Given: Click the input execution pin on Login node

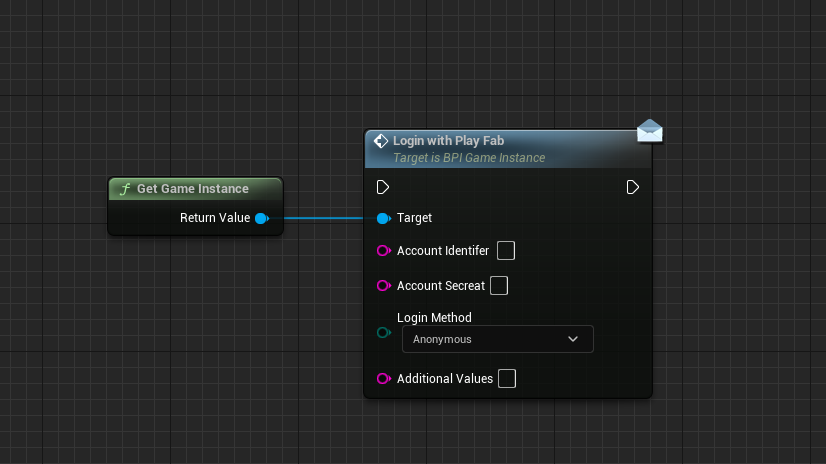Looking at the screenshot, I should click(383, 187).
